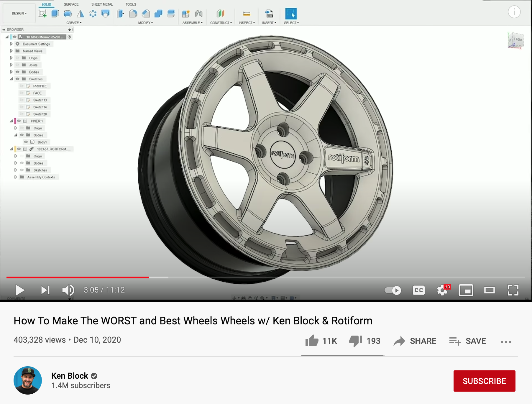
Task: Show the PROFILE sketch
Action: (22, 86)
